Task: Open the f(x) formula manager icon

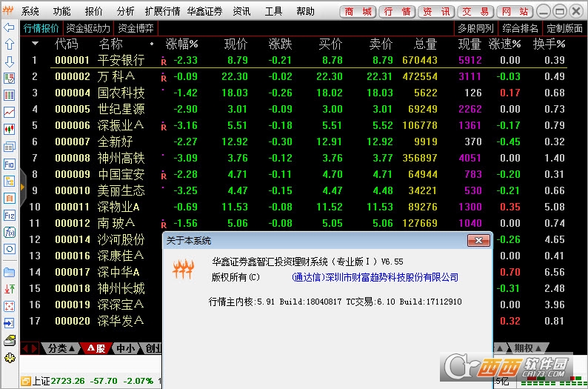Action: [x=9, y=232]
